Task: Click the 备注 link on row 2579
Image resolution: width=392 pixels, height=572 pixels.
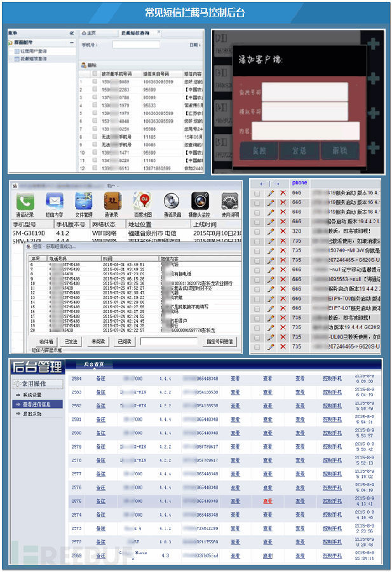Action: (x=100, y=447)
